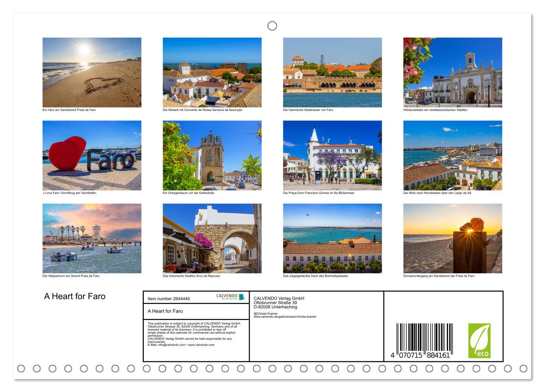Viewport: 544px width, 392px height.
Task: Click caption 'Die Praça Dom Francisco Gomes im lila Blütenmeer'
Action: click(x=319, y=193)
